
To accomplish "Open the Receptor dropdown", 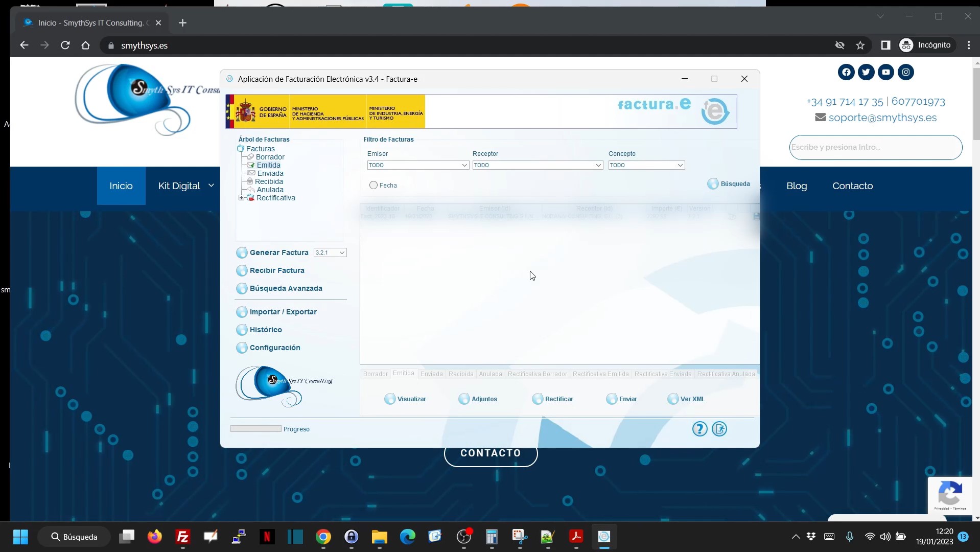I will tap(598, 166).
